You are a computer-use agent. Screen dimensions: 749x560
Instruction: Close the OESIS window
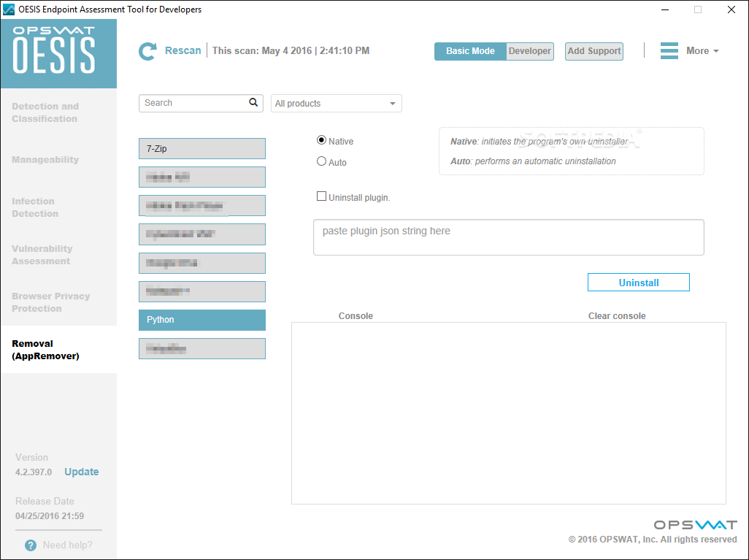(x=731, y=9)
